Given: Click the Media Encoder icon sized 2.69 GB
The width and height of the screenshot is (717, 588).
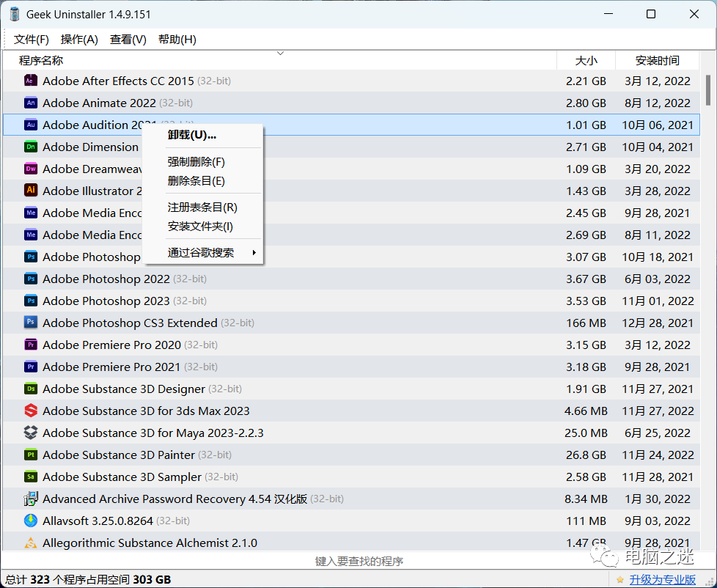Looking at the screenshot, I should pos(31,235).
